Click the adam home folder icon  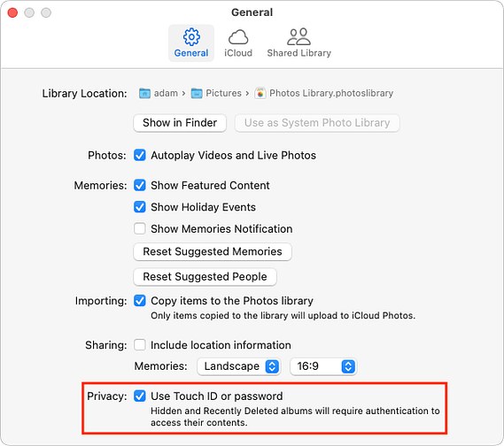144,94
